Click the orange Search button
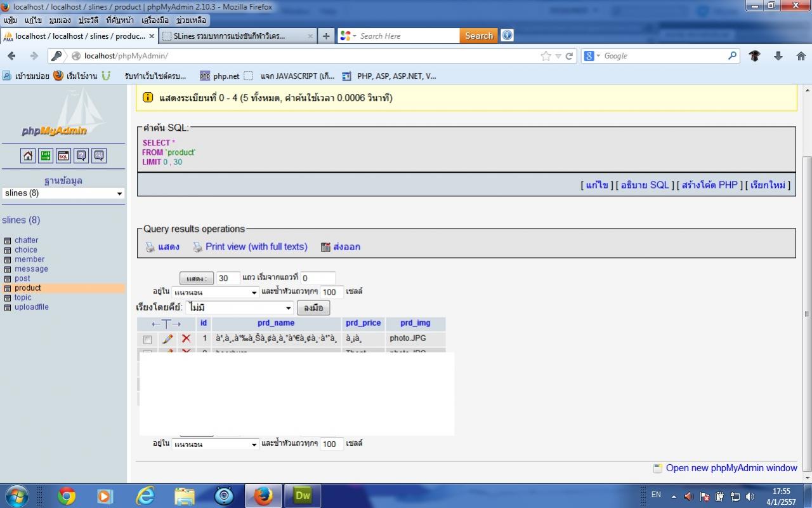Screen dimensions: 812x508 (x=479, y=36)
